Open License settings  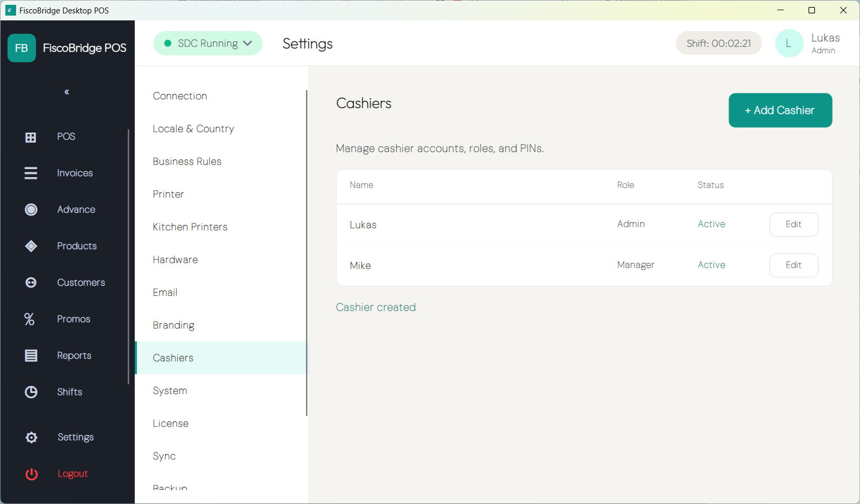[x=221, y=423]
